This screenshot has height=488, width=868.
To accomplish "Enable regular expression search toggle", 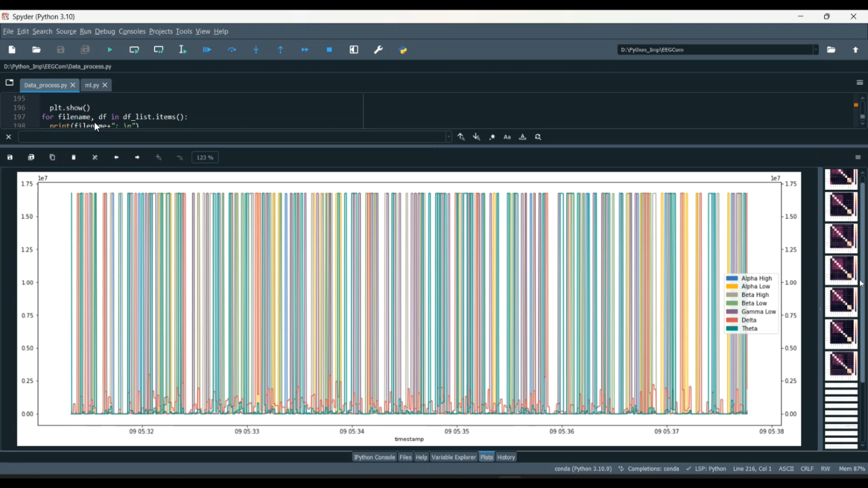I will 492,137.
